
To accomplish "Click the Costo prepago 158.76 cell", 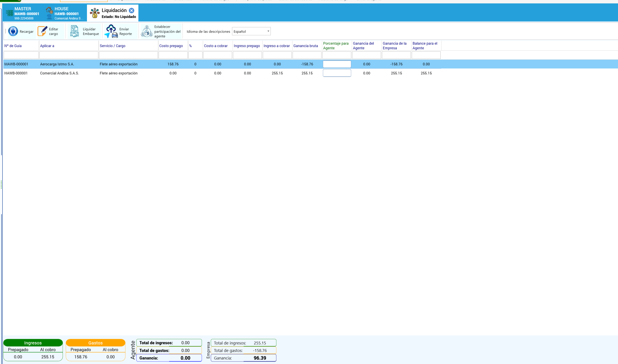I will [x=173, y=64].
